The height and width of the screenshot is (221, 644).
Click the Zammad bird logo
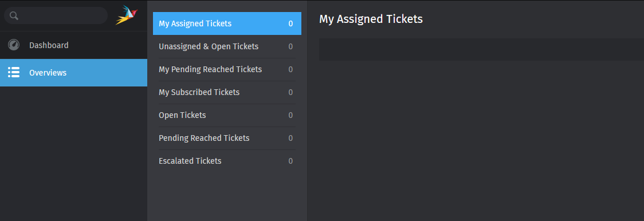pos(127,15)
